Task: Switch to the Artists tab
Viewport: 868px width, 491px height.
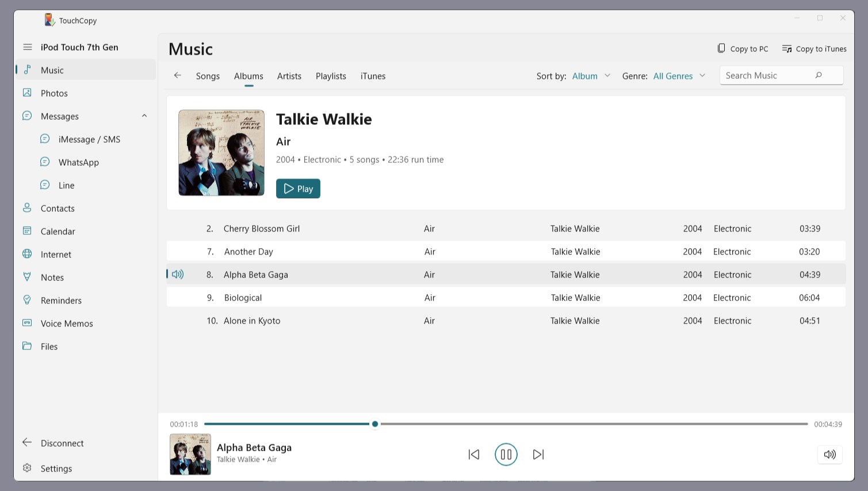Action: tap(289, 76)
